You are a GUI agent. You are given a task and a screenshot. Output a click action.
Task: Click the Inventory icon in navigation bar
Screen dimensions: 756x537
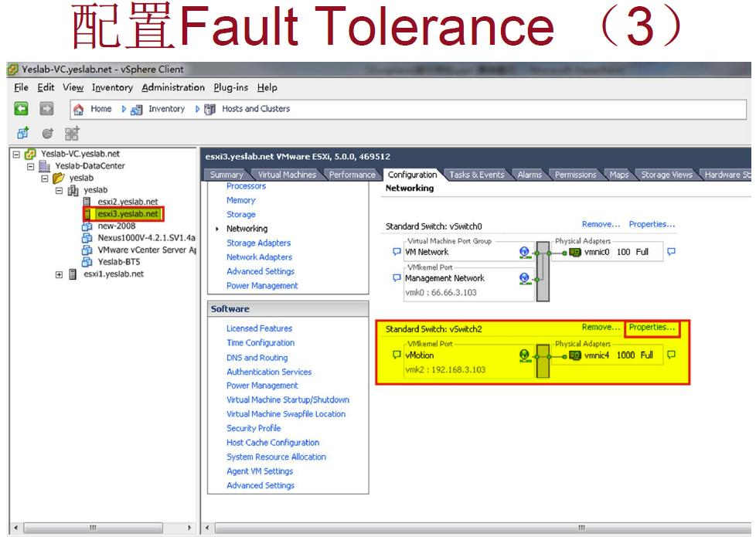pos(137,110)
